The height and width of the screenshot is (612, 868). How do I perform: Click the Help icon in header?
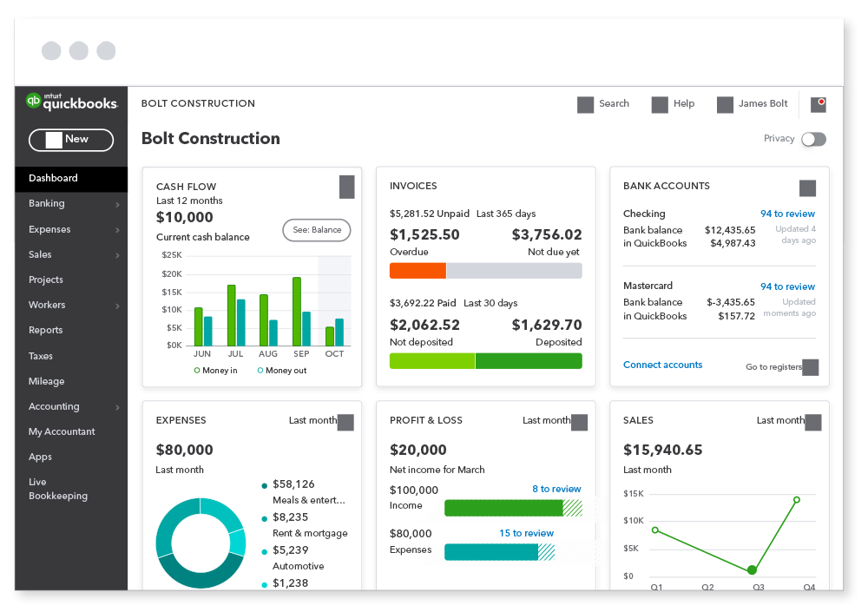tap(660, 105)
